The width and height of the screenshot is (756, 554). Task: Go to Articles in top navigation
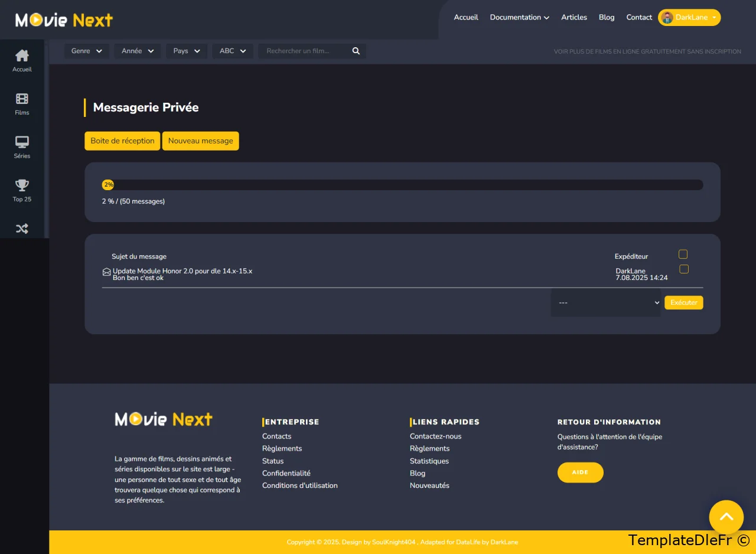[573, 18]
